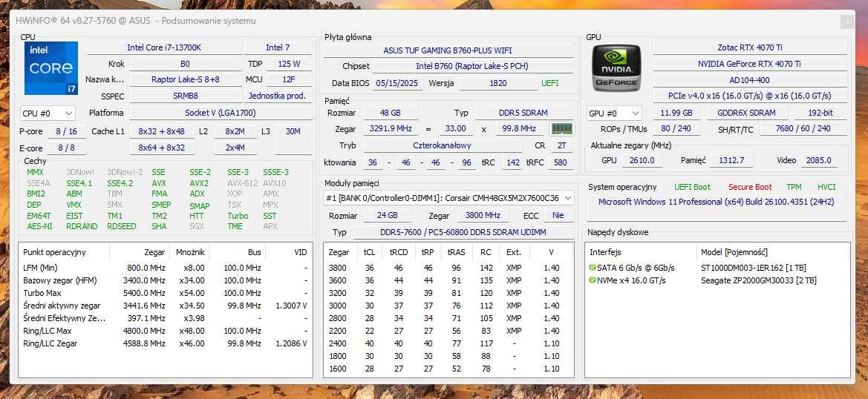The width and height of the screenshot is (868, 399).
Task: Click the Mnożnik column header
Action: (x=190, y=253)
